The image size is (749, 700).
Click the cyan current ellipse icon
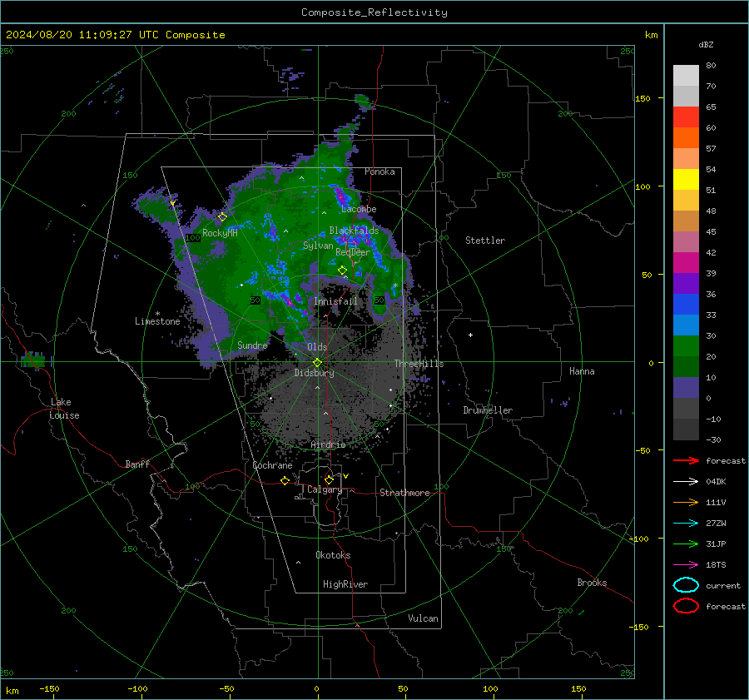pyautogui.click(x=686, y=585)
